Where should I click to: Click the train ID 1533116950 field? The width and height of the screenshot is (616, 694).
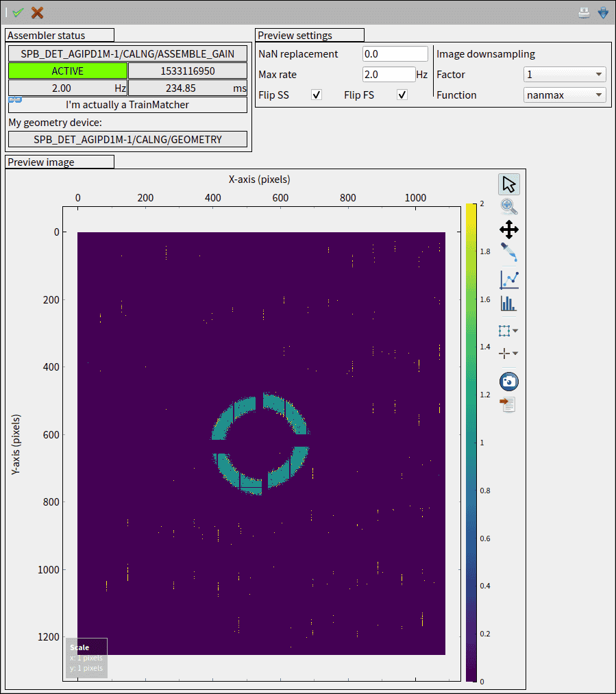tap(188, 71)
